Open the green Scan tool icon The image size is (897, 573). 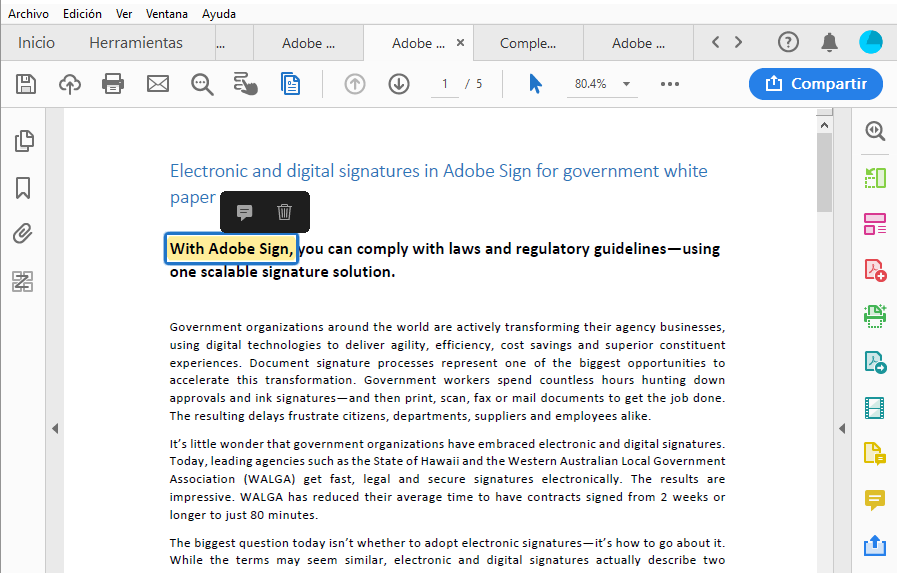tap(875, 316)
